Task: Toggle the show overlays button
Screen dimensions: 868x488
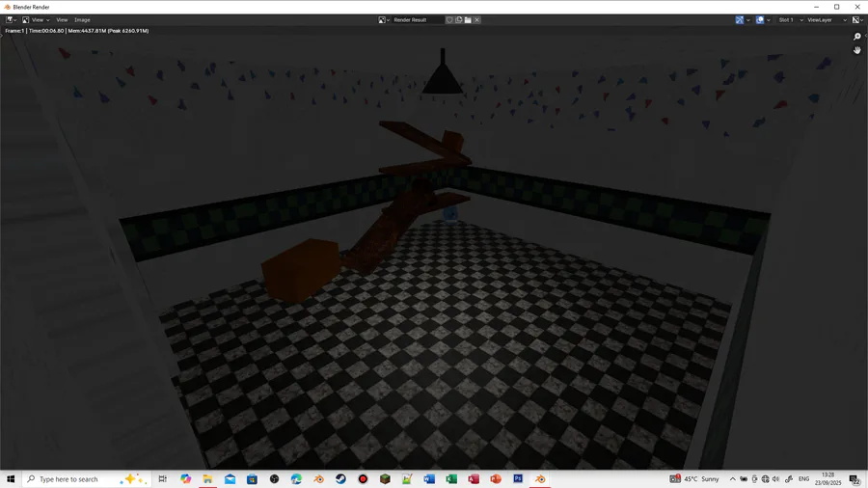Action: click(760, 20)
